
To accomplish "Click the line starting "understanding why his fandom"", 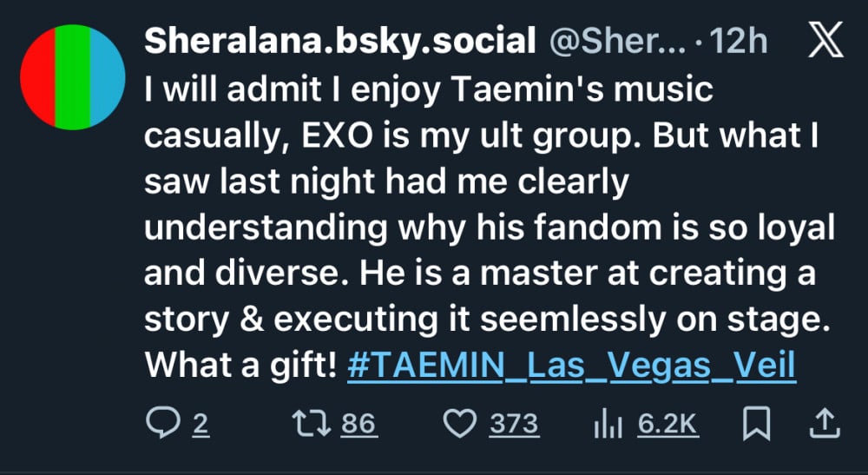I will (x=490, y=228).
